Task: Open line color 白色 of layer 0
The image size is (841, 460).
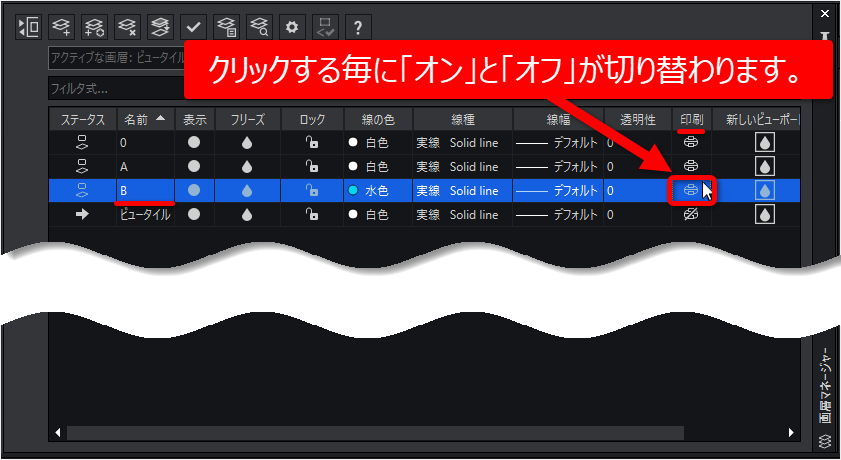Action: click(x=368, y=143)
